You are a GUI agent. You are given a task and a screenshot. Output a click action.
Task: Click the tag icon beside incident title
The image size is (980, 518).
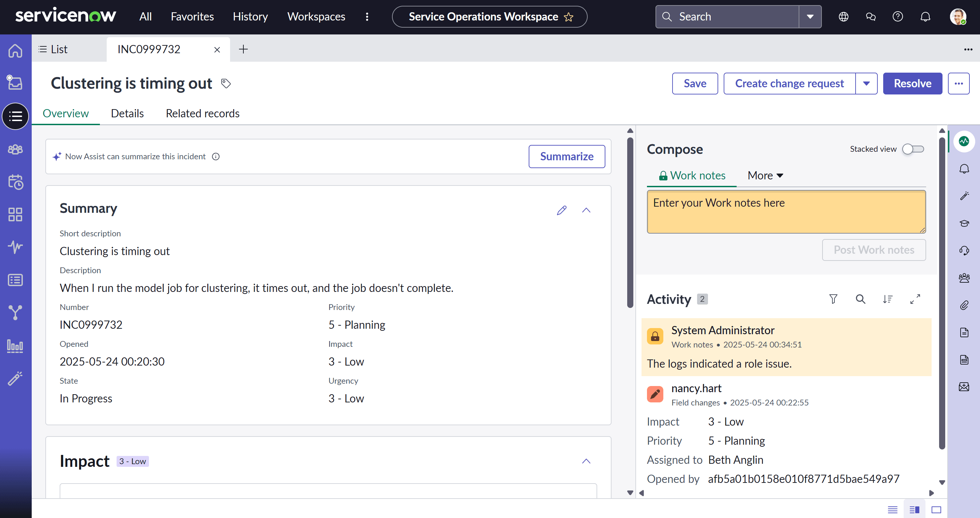[x=226, y=83]
